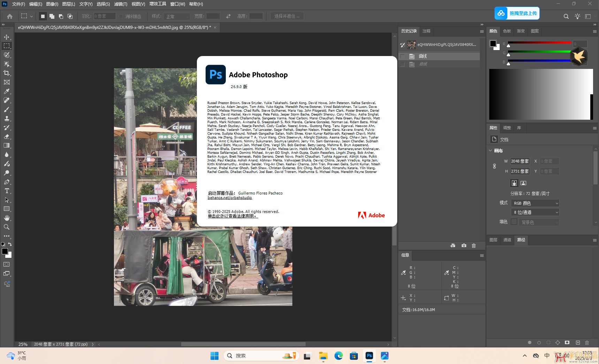Select the Hand tool
This screenshot has height=364, width=599.
7,218
